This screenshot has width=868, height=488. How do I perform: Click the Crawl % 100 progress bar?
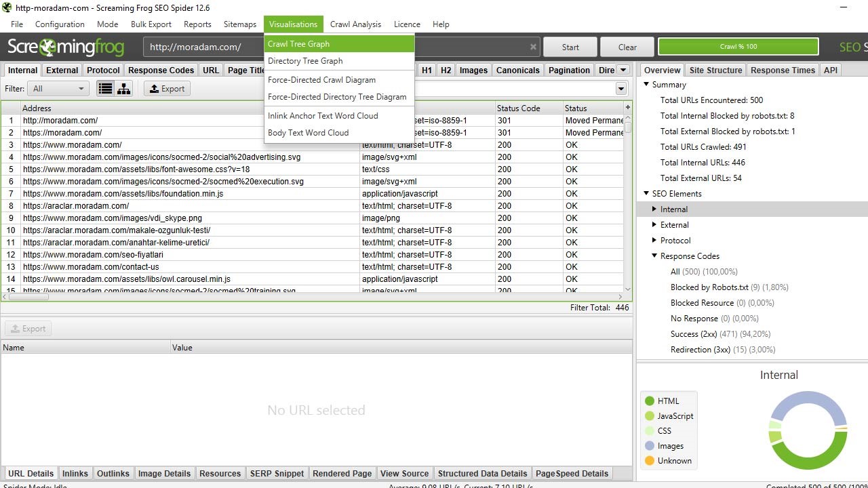[738, 47]
